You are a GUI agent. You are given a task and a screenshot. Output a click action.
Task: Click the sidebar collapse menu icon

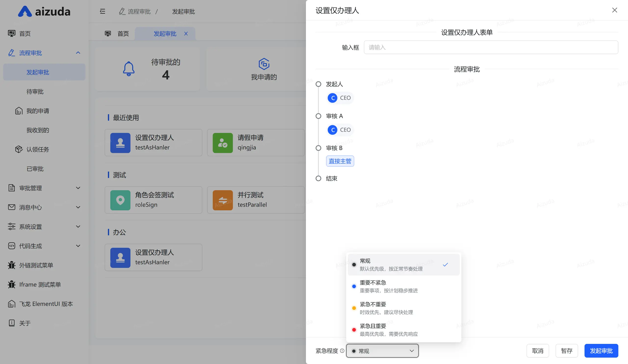click(103, 12)
